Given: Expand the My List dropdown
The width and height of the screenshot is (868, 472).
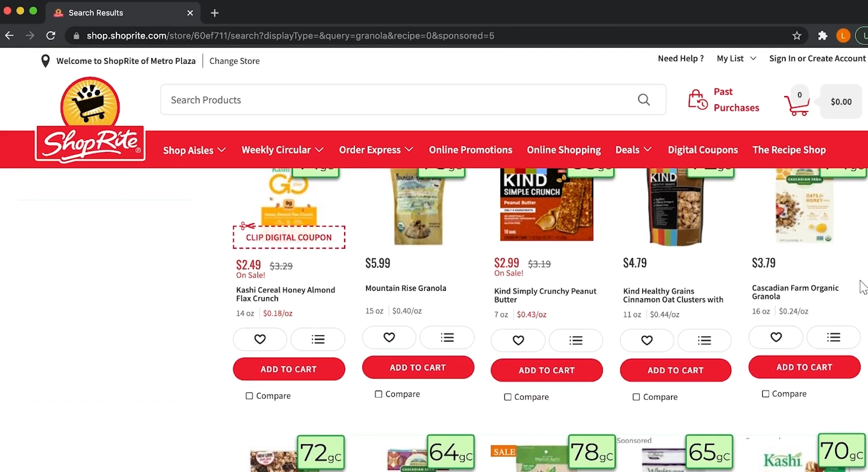Looking at the screenshot, I should [x=736, y=59].
